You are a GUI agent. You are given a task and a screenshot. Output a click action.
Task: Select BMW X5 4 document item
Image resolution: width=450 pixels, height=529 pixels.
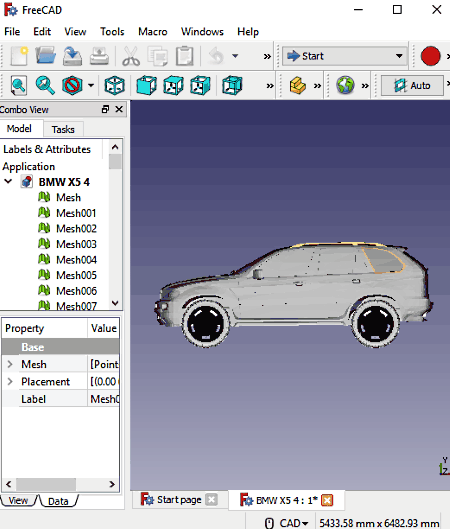[64, 182]
